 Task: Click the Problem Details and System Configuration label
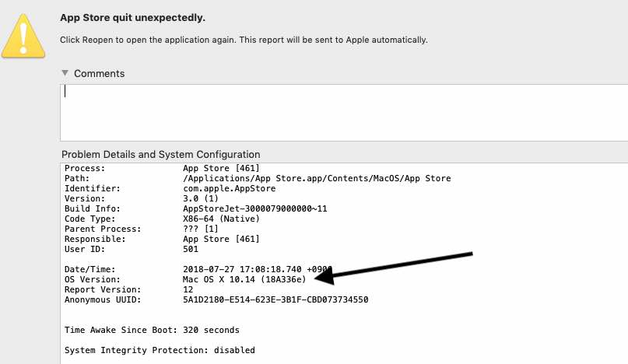click(x=160, y=155)
